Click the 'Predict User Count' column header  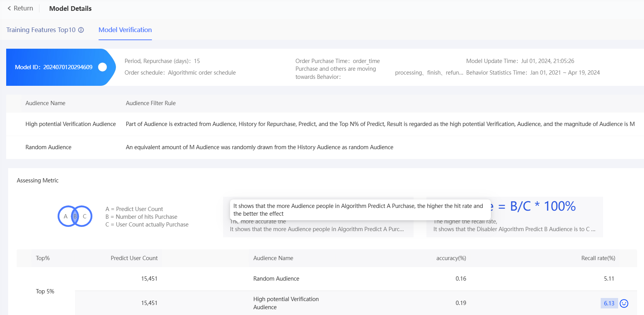(x=134, y=258)
